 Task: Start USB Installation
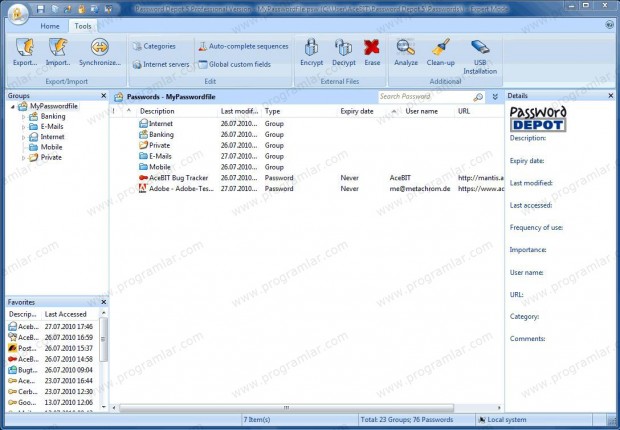pos(480,57)
